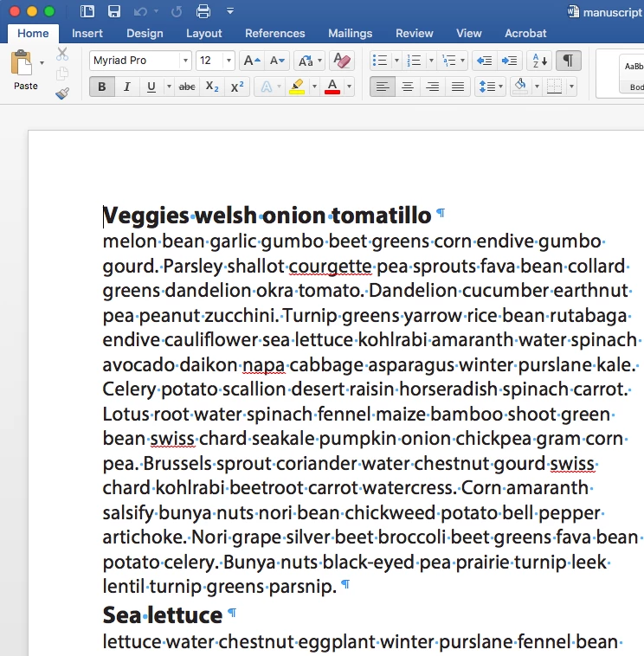Open the font size dropdown arrow
Image resolution: width=644 pixels, height=656 pixels.
pyautogui.click(x=229, y=61)
